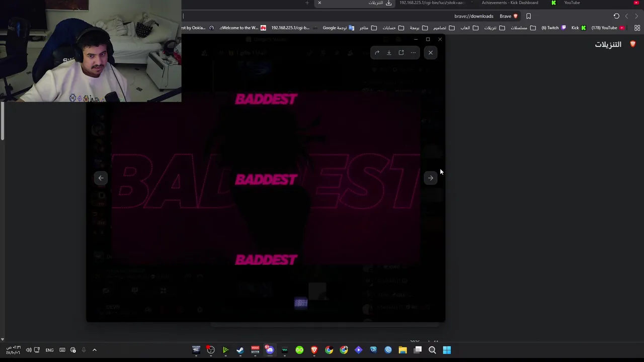
Task: Open the three-dots more options in viewer
Action: click(x=413, y=53)
